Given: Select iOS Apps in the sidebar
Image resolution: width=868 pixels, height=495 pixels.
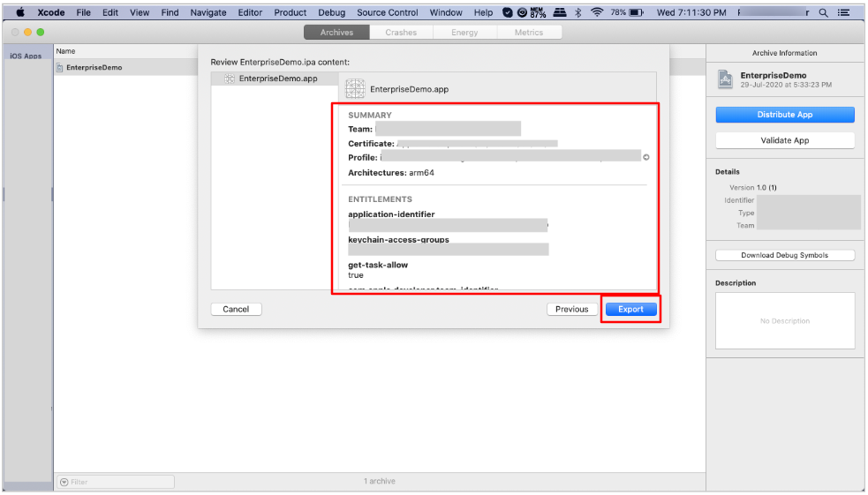Looking at the screenshot, I should [26, 56].
